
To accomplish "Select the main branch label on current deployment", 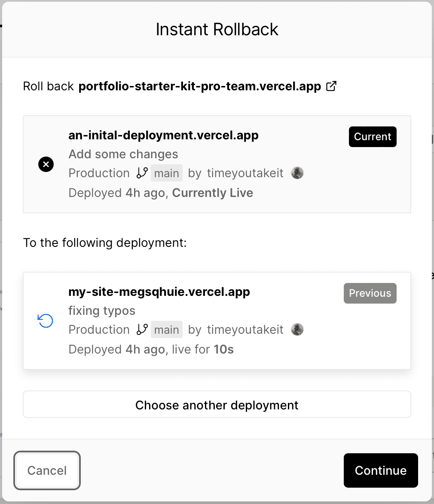I will [166, 173].
